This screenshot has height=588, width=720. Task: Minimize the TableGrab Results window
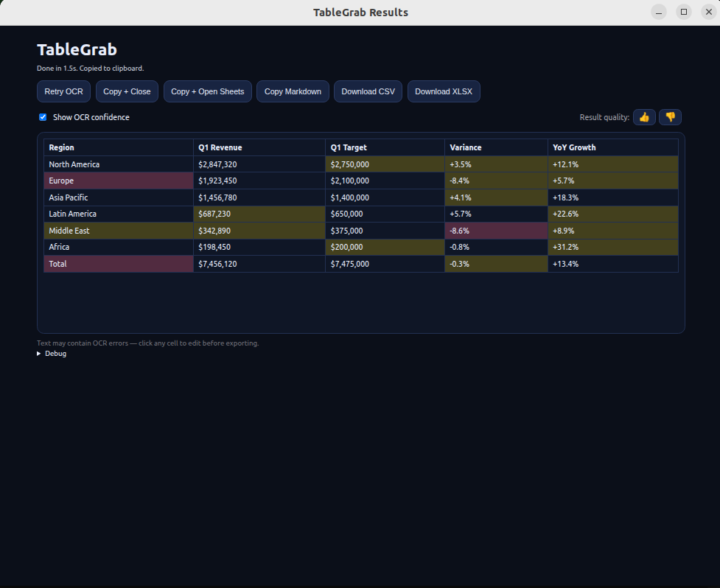click(659, 12)
